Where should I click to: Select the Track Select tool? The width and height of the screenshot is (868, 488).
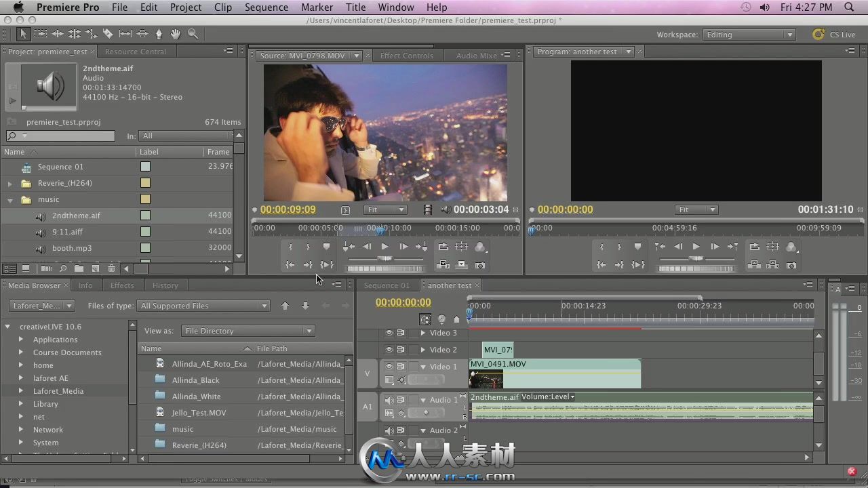41,34
